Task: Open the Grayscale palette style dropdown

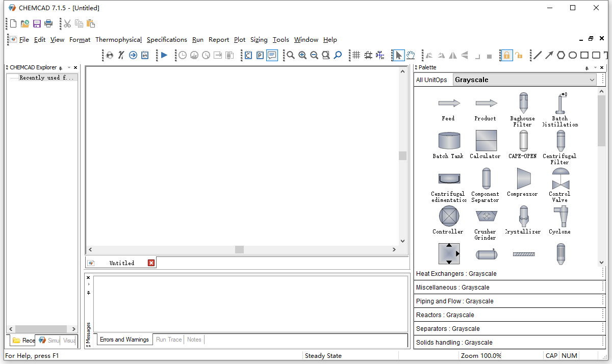Action: click(x=524, y=80)
